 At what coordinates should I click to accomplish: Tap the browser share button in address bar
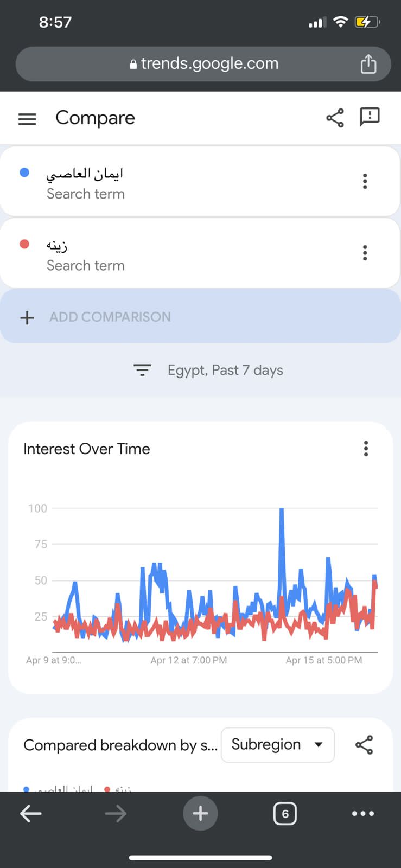[368, 64]
